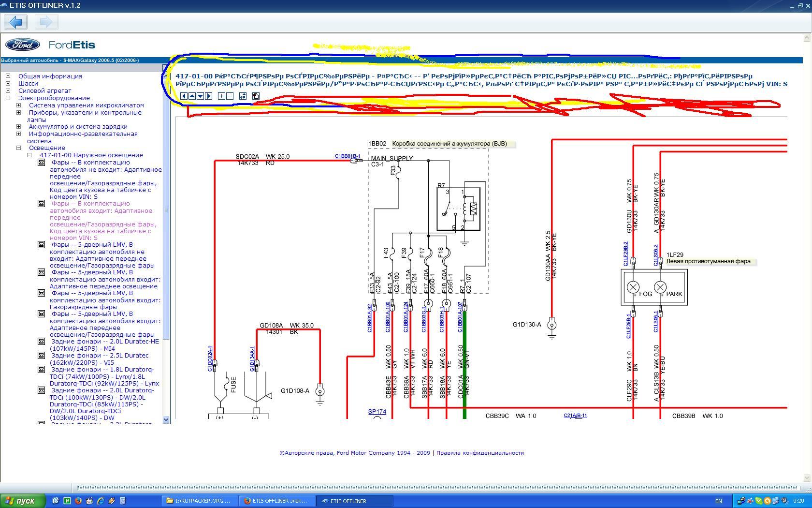Click the tree panel vertical scrollbar thumb
The height and width of the screenshot is (508, 812).
pos(166,210)
